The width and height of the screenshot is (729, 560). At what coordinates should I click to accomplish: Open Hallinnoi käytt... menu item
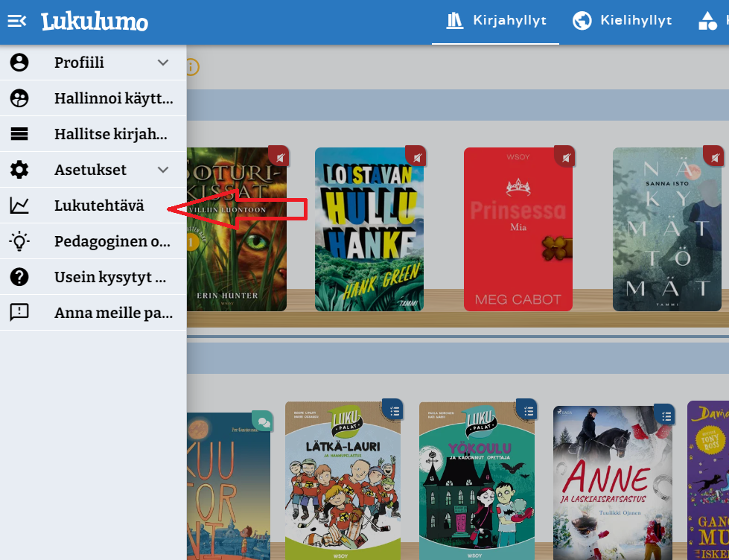93,98
